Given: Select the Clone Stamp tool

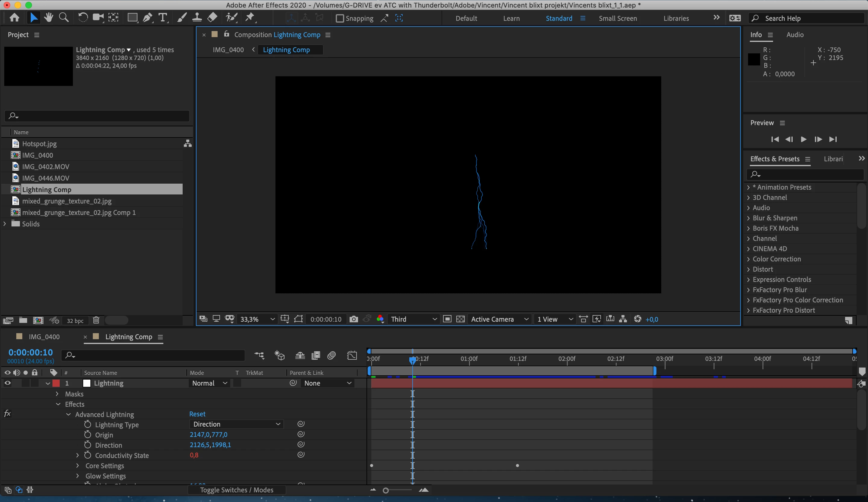Looking at the screenshot, I should coord(197,17).
